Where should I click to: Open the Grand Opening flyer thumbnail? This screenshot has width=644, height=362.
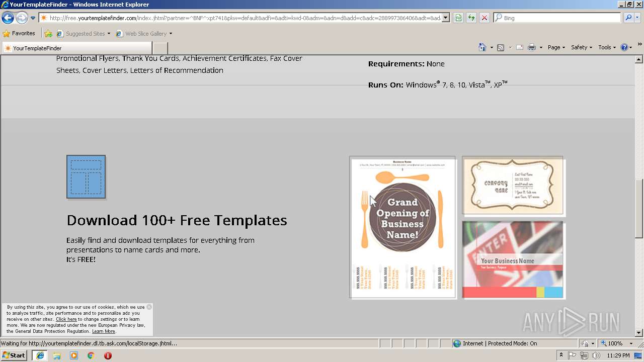coord(403,227)
